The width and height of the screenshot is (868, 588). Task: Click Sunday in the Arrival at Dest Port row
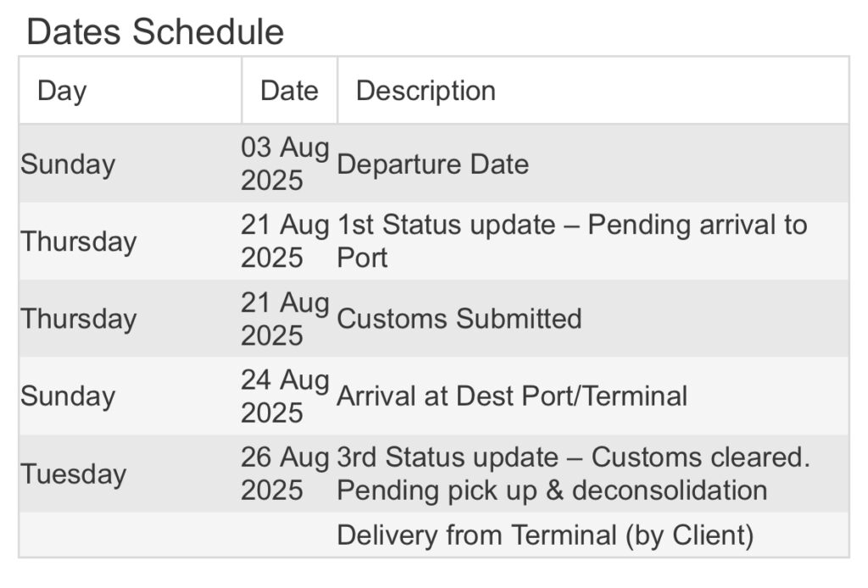click(68, 396)
